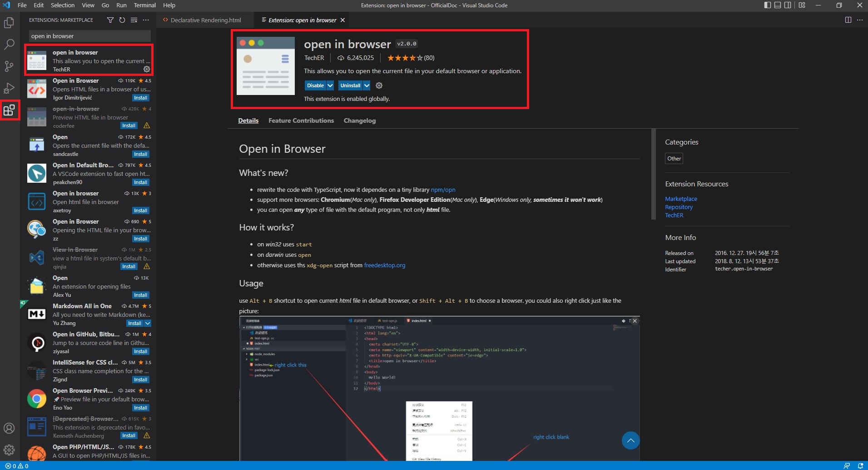The image size is (868, 470).
Task: Open the freedesktop.org link
Action: click(x=385, y=265)
